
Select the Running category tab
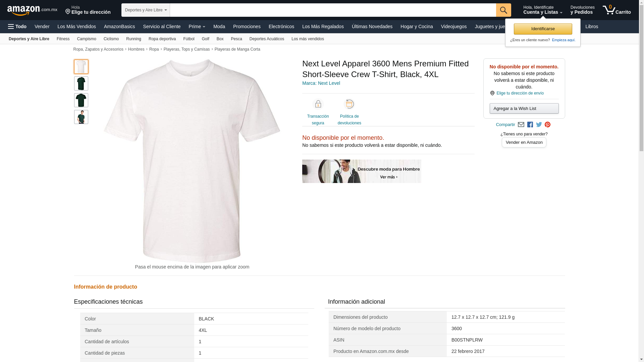(133, 39)
